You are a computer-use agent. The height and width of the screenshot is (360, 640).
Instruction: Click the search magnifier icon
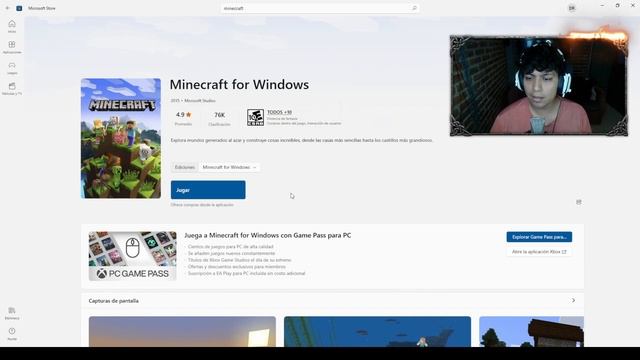click(x=414, y=8)
